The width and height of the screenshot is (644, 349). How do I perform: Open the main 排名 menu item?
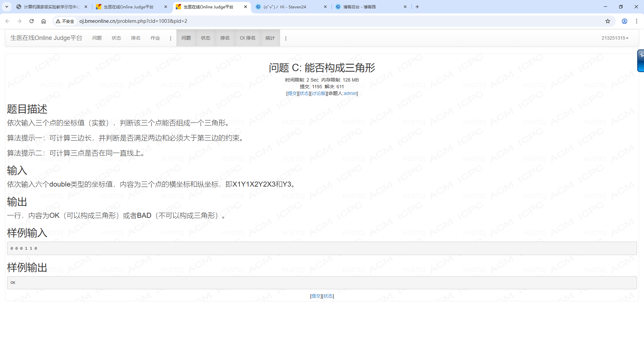136,38
